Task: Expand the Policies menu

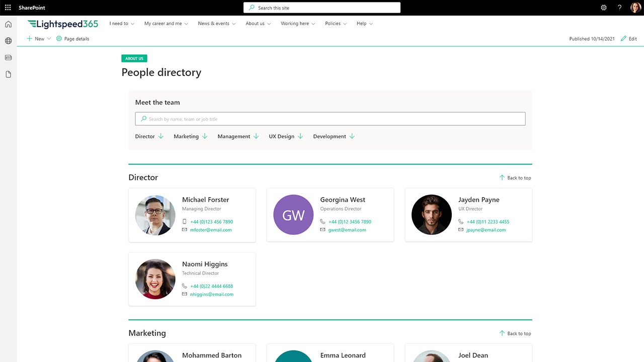Action: pyautogui.click(x=336, y=24)
